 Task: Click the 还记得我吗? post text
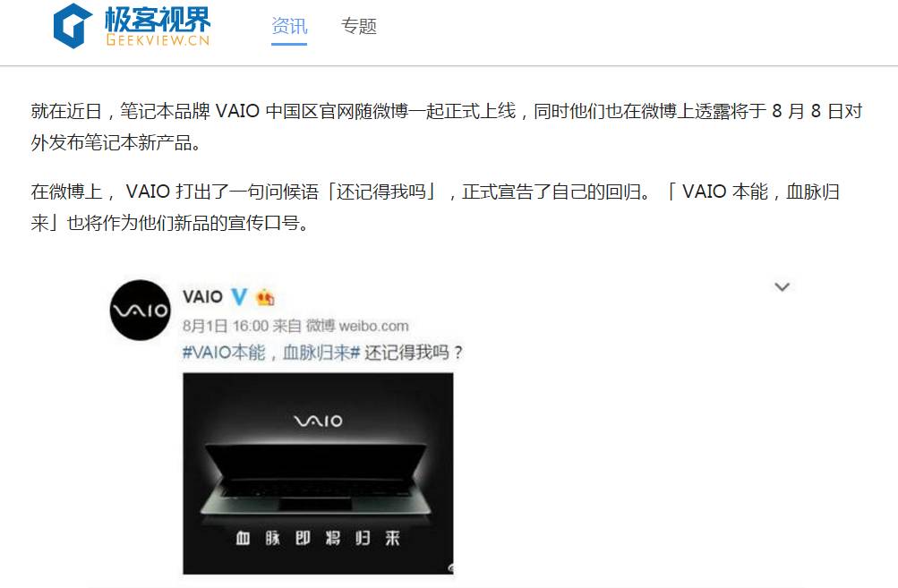(x=414, y=352)
